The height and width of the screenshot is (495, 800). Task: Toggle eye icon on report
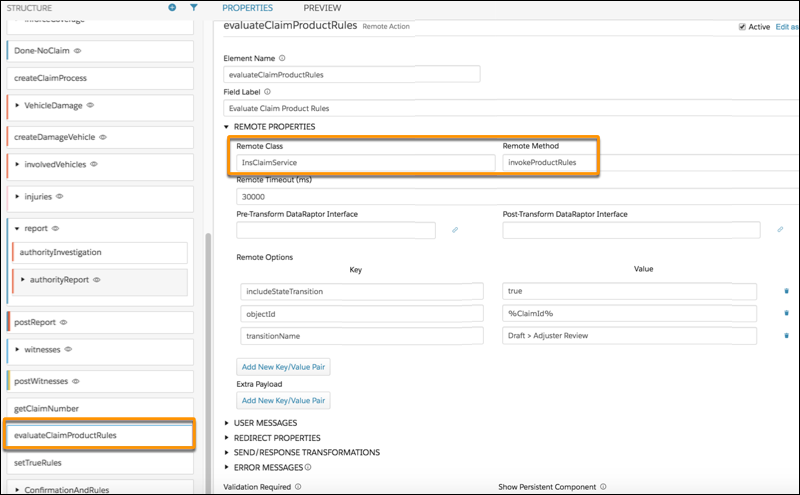point(56,228)
